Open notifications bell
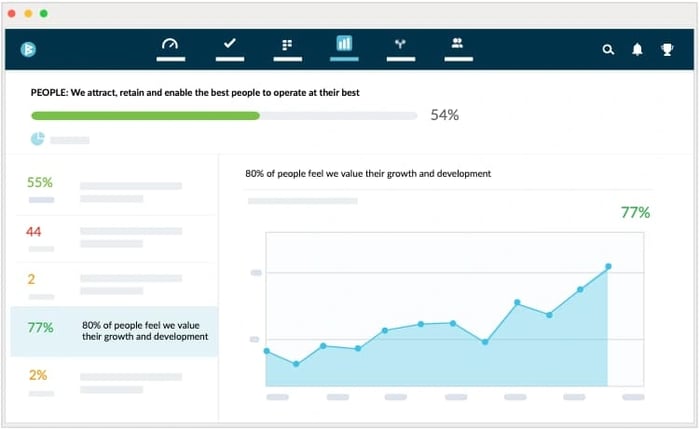Viewport: 700px width, 430px height. [x=637, y=49]
